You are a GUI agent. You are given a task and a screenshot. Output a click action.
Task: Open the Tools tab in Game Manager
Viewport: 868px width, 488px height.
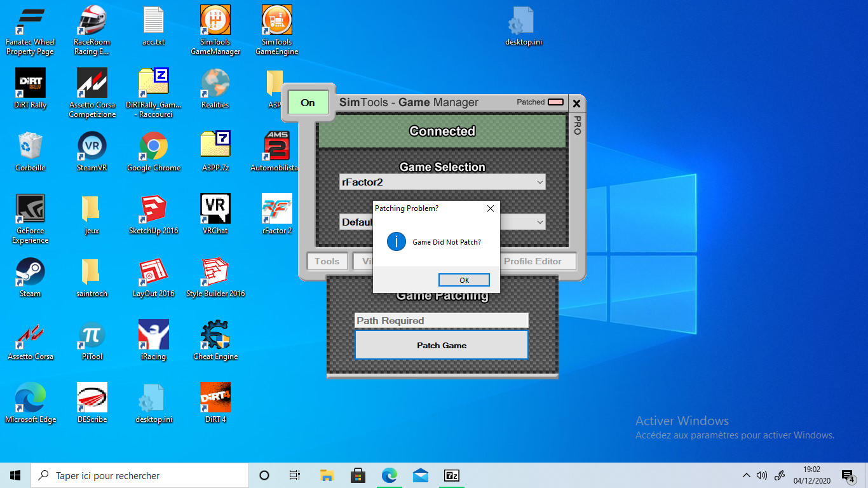pyautogui.click(x=327, y=261)
